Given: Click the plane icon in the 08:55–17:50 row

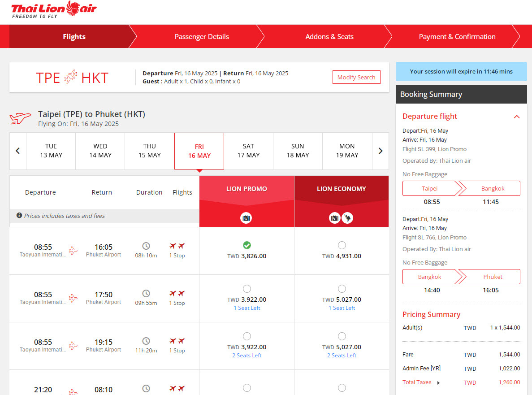Looking at the screenshot, I should (x=73, y=298).
